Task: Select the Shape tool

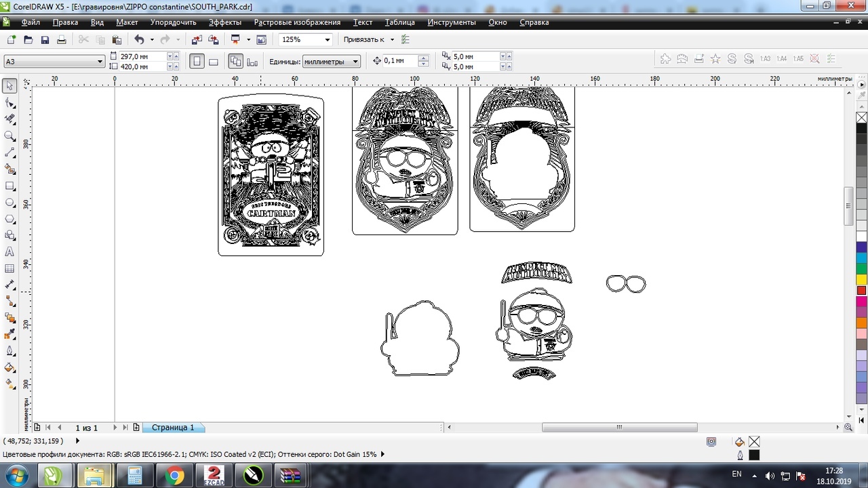Action: [9, 102]
